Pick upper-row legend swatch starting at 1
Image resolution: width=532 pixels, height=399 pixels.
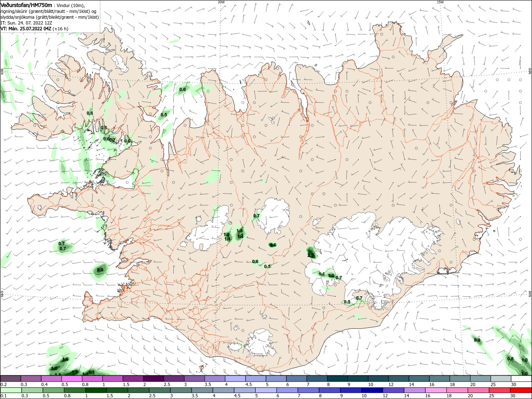[113, 379]
